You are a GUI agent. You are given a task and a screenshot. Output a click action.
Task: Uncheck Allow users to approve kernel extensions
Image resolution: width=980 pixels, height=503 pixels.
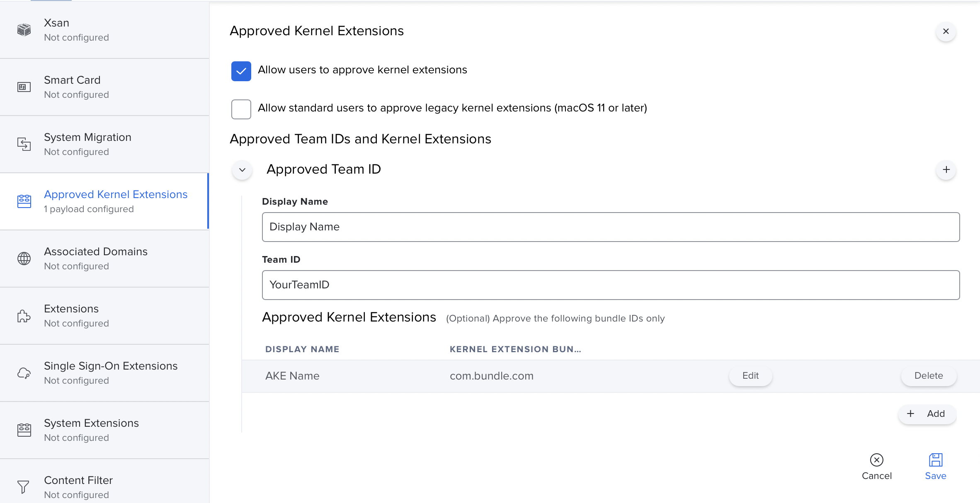[241, 71]
